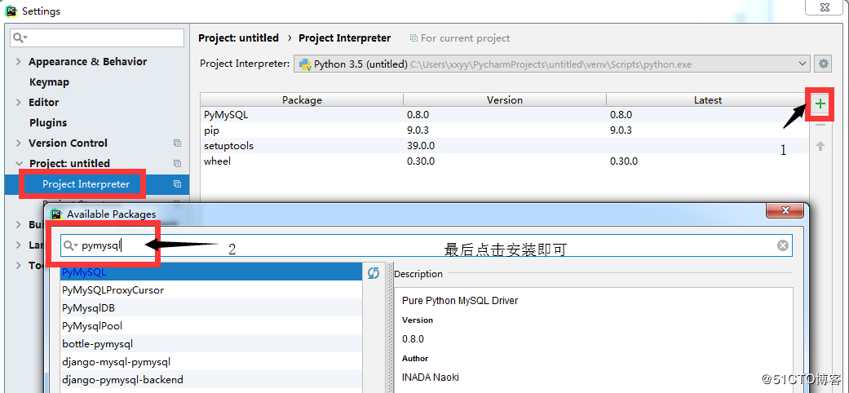Select PyMySQL in available packages list
This screenshot has height=393, width=849.
(x=211, y=272)
